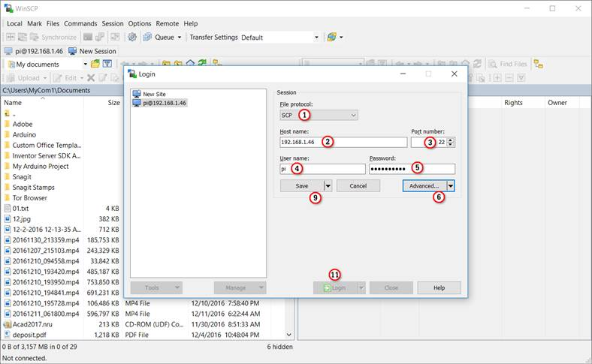The height and width of the screenshot is (364, 592).
Task: Open the Mark menu
Action: 35,23
